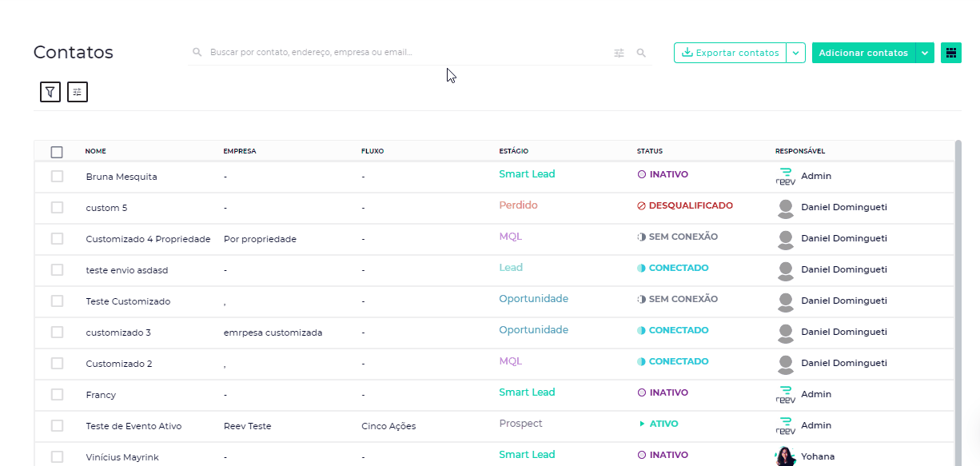This screenshot has width=980, height=466.
Task: Tick checkbox for Teste de Evento Ativo
Action: (57, 425)
